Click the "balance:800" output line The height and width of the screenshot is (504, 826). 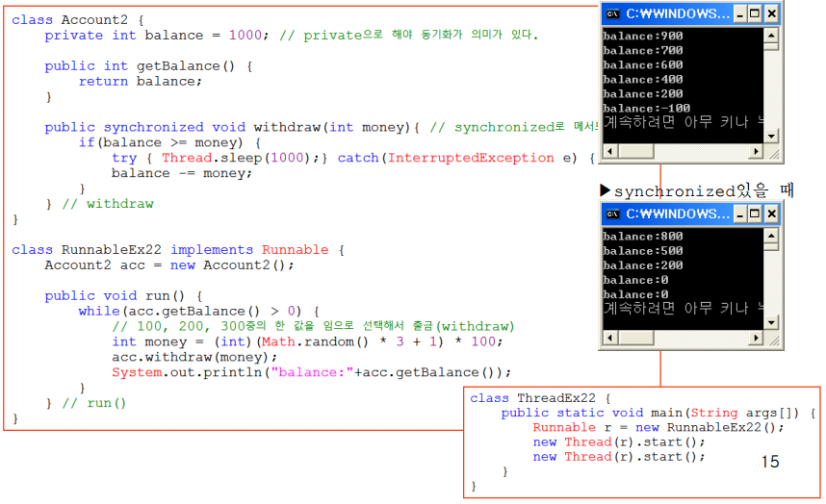(643, 237)
